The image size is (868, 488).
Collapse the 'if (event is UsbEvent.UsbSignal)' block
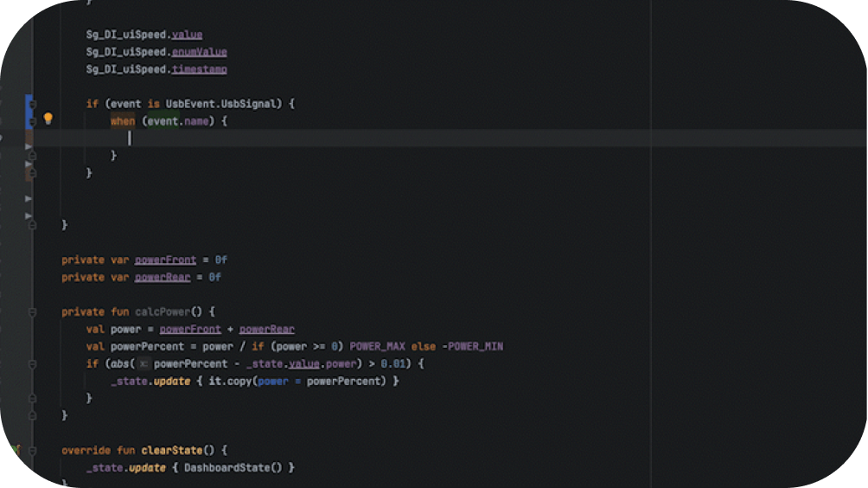point(33,104)
